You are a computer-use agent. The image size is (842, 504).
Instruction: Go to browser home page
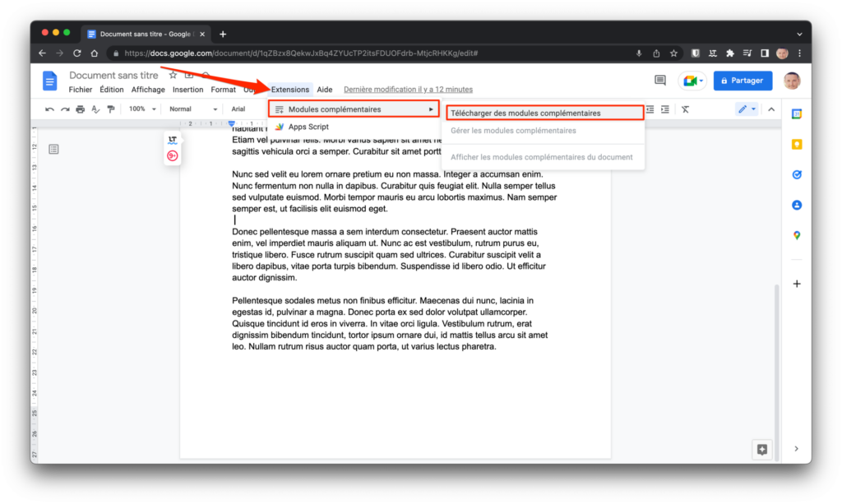[95, 53]
